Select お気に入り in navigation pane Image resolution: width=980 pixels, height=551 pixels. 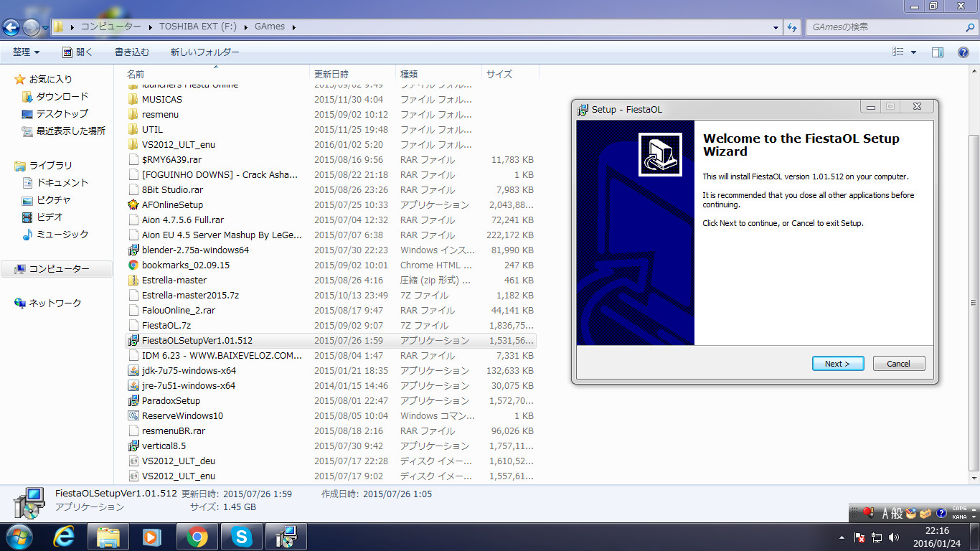[50, 79]
